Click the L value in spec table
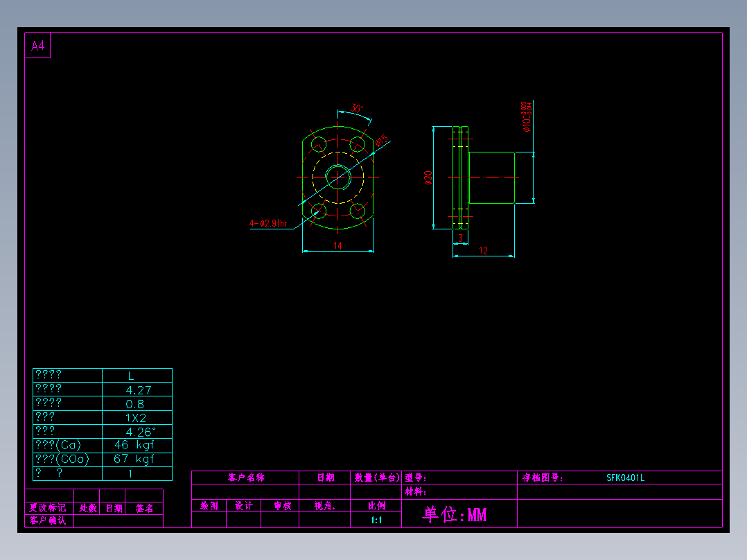The height and width of the screenshot is (560, 747). (x=131, y=376)
